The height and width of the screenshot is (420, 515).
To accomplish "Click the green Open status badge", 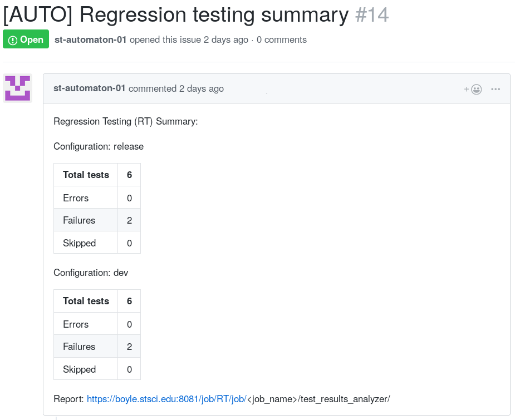I will [x=26, y=39].
